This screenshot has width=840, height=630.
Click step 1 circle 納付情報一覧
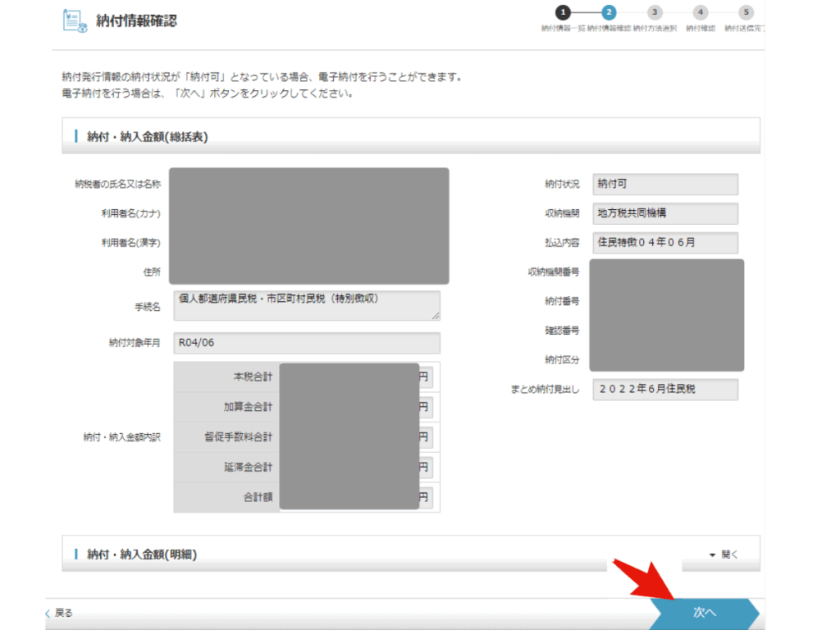[x=562, y=11]
